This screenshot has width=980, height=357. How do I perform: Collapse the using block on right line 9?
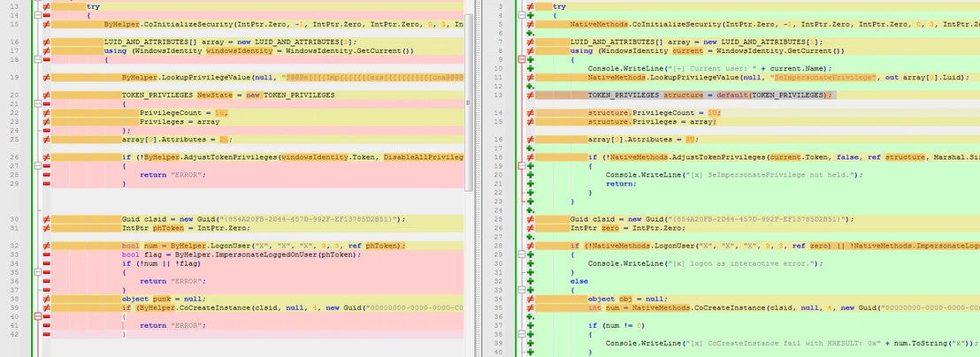click(523, 59)
